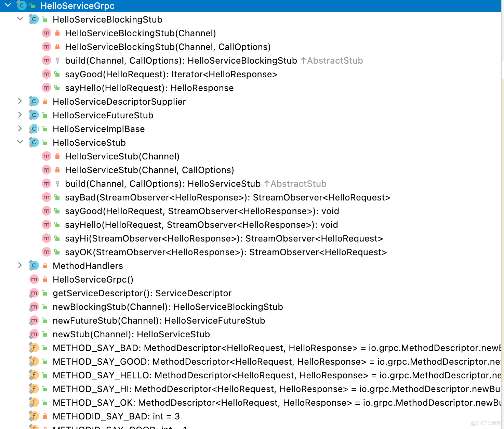
Task: Select build(Channel, CallOptions): HelloServiceBlockingStub
Action: [x=251, y=60]
